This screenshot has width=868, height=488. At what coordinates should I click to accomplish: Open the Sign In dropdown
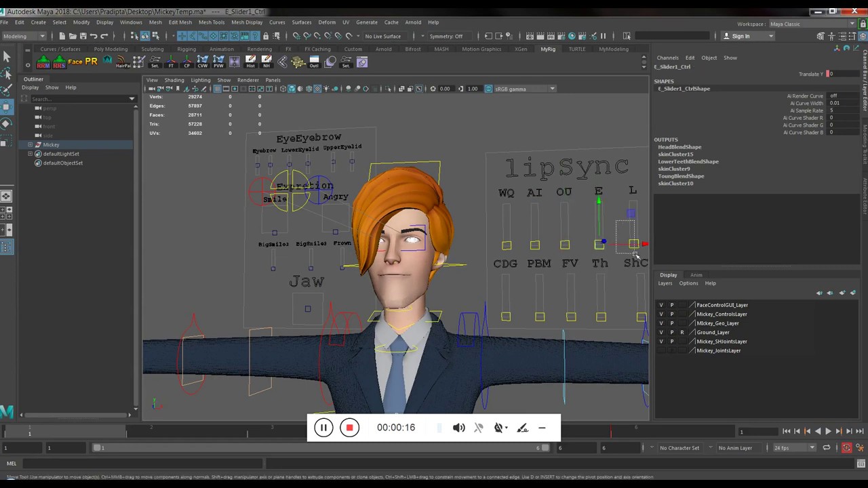click(747, 36)
